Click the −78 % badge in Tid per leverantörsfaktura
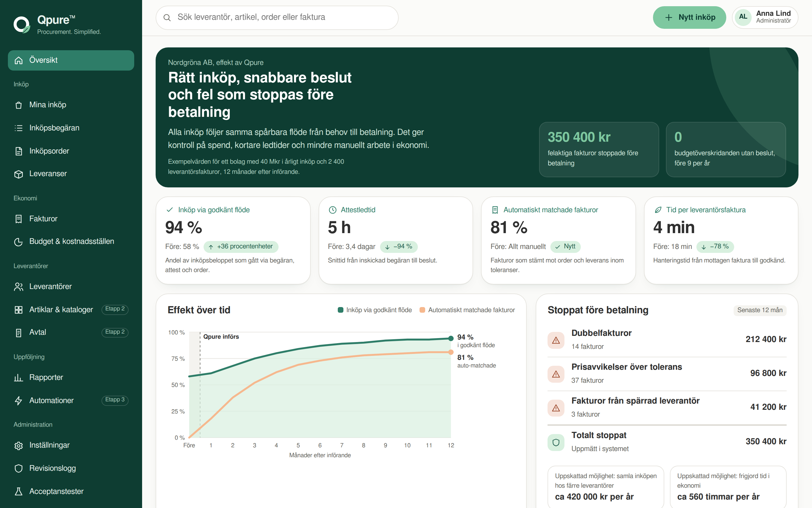Image resolution: width=812 pixels, height=508 pixels. point(715,247)
